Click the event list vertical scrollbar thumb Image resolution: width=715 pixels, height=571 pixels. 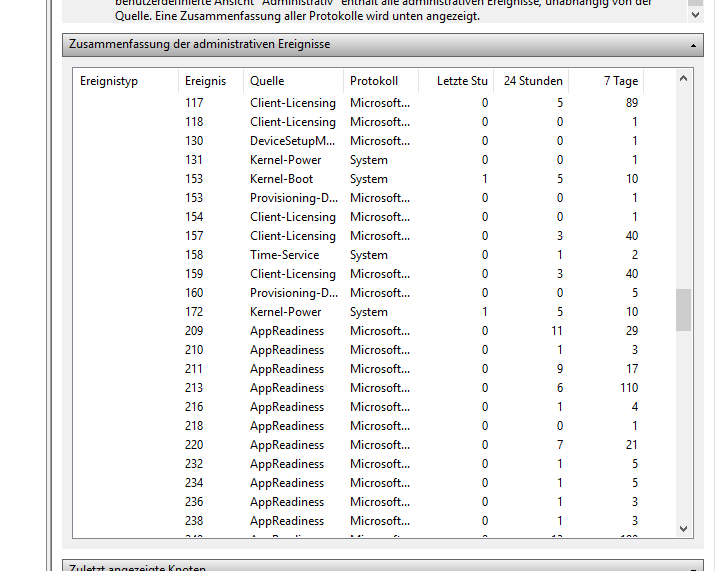[683, 310]
